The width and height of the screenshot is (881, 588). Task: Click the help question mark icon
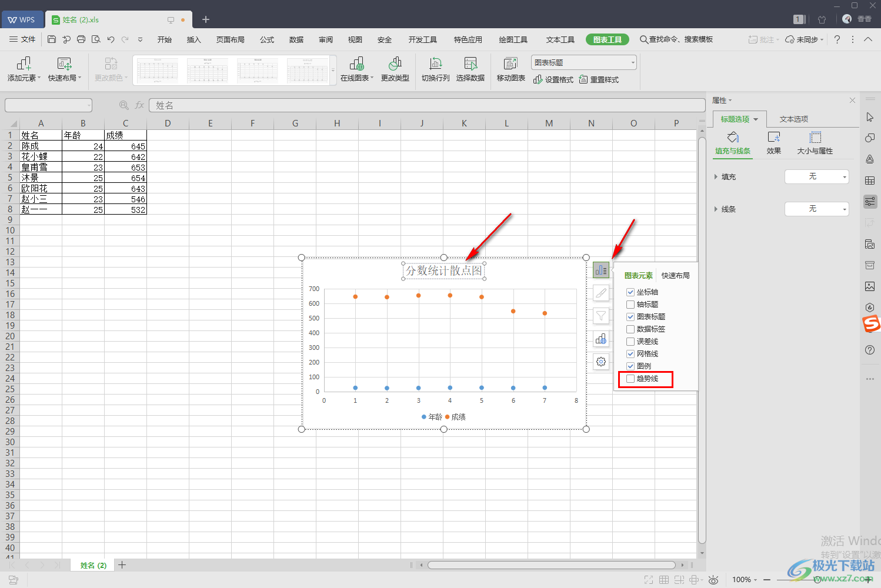[x=837, y=39]
